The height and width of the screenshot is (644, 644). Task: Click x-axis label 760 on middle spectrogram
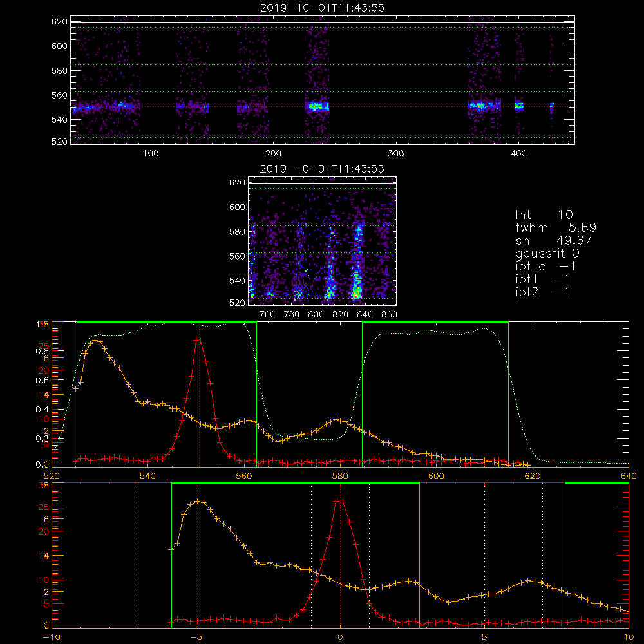(x=267, y=315)
